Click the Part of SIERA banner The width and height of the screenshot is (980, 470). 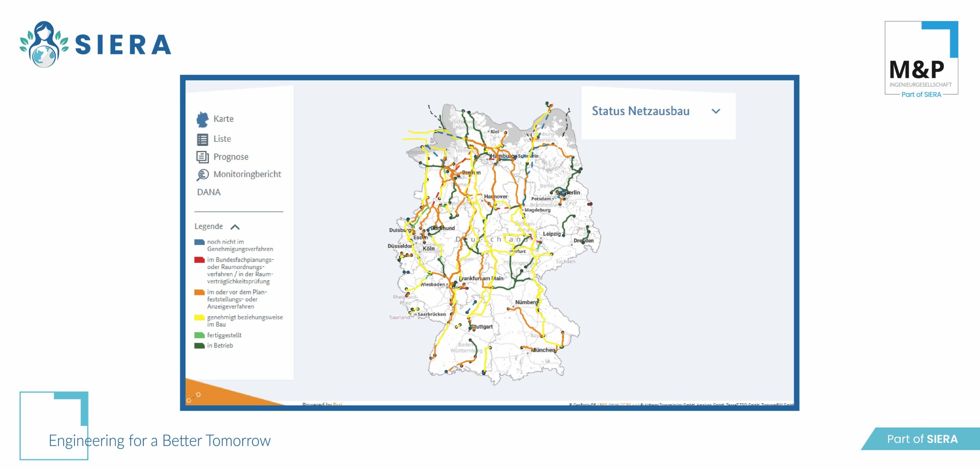(x=922, y=439)
